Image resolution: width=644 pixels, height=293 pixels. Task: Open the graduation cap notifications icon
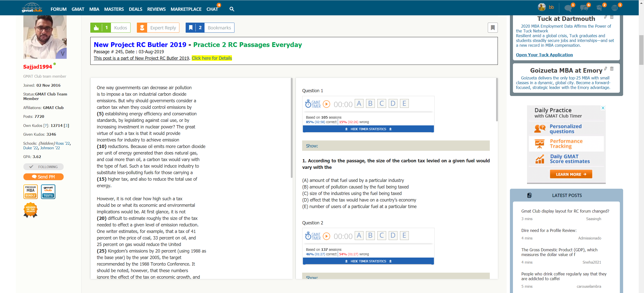click(599, 8)
